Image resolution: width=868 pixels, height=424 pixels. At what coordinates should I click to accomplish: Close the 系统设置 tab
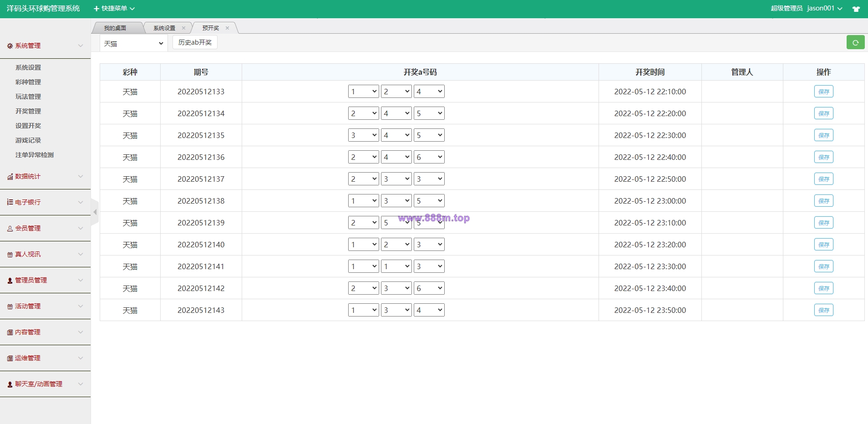pyautogui.click(x=183, y=28)
